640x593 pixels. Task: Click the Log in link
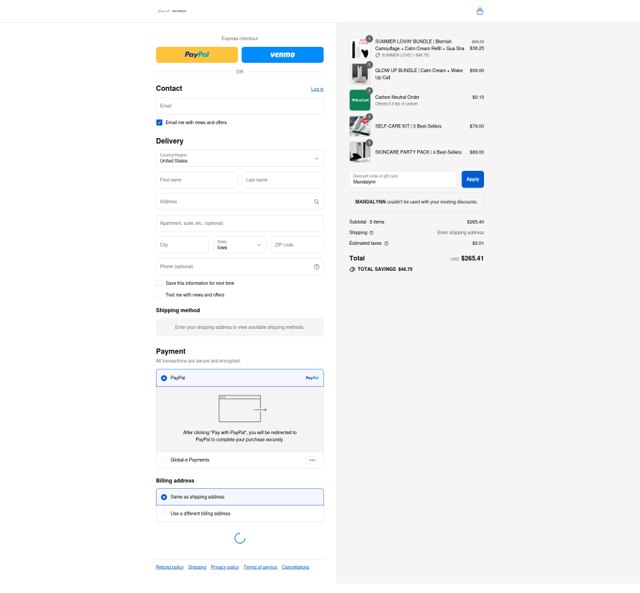tap(317, 89)
